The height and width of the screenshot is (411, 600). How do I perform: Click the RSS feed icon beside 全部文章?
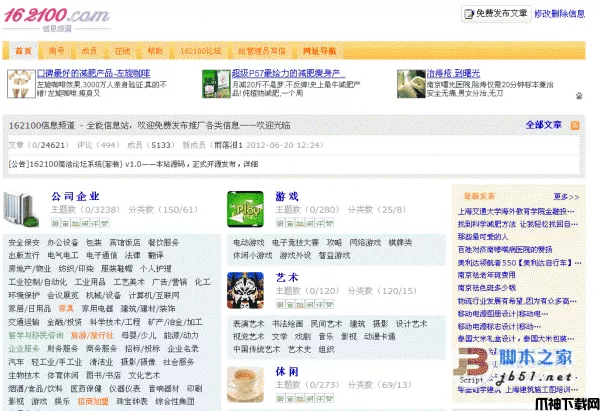pyautogui.click(x=575, y=125)
